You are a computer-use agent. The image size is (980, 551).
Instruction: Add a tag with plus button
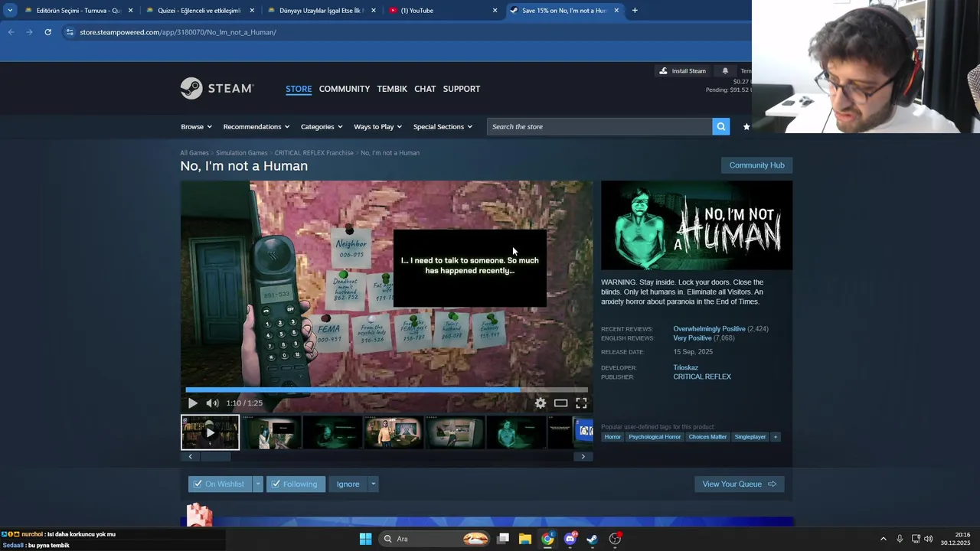click(x=775, y=437)
